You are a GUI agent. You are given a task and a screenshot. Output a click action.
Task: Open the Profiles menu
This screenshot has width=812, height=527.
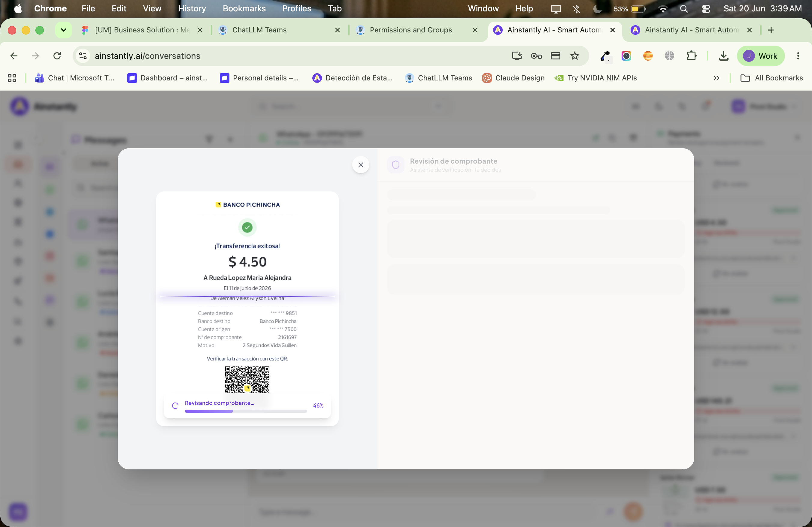296,8
